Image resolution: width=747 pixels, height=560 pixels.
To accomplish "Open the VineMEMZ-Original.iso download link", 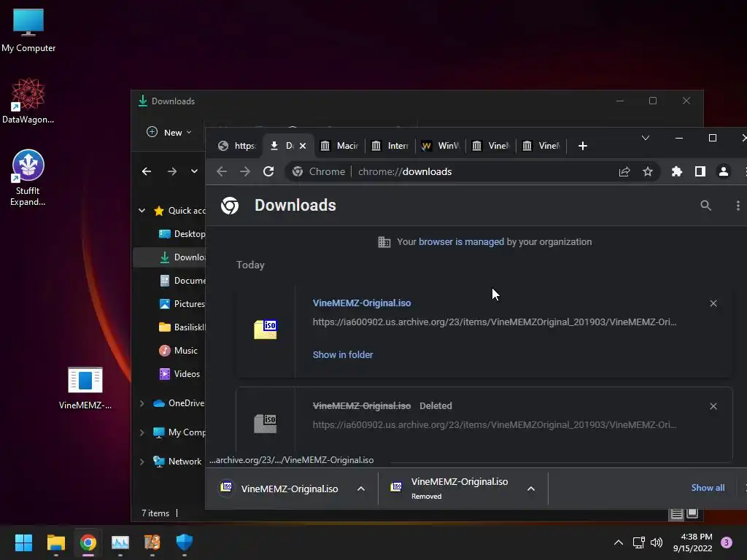I will tap(362, 303).
